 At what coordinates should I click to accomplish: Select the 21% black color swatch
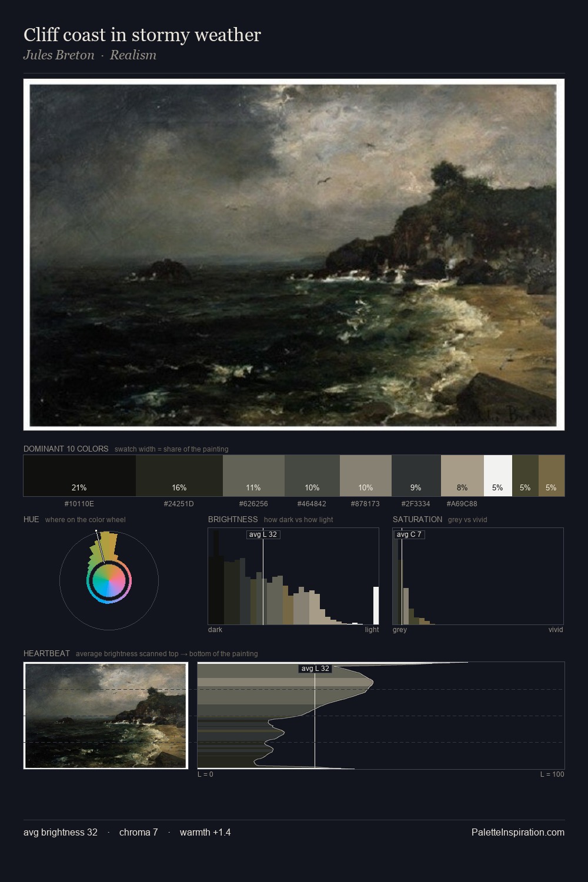pyautogui.click(x=79, y=476)
